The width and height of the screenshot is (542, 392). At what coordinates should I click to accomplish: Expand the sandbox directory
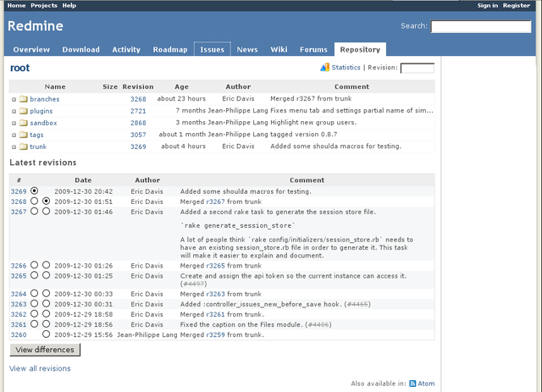14,123
